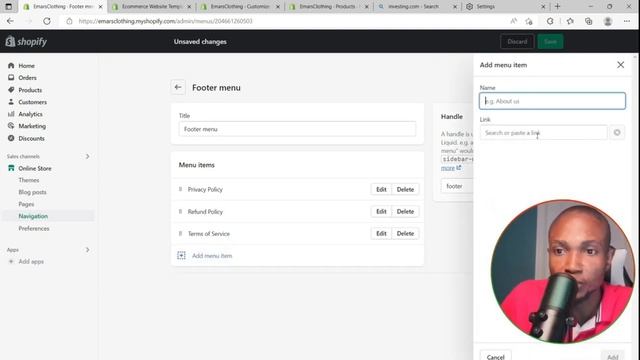Click Add menu item link

click(x=212, y=256)
